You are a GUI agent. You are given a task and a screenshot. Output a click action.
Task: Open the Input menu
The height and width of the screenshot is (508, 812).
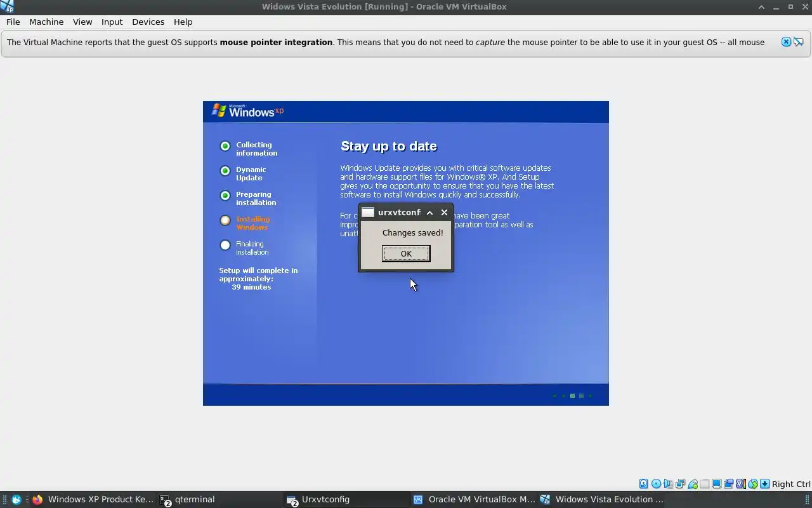112,22
